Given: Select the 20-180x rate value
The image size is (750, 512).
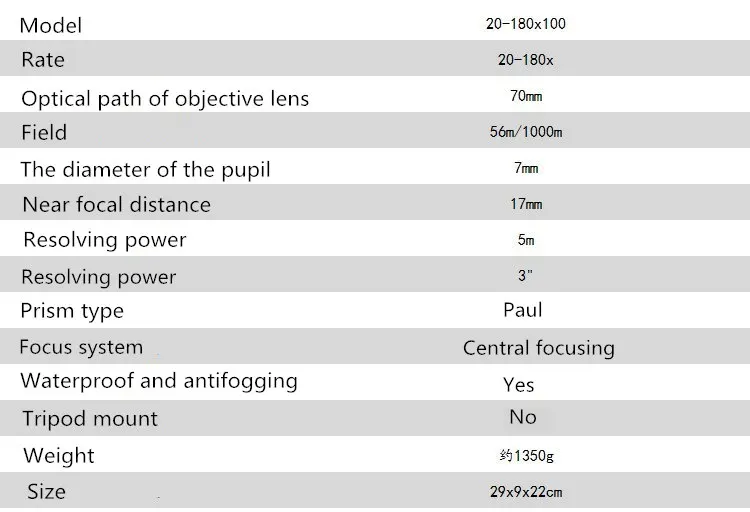Looking at the screenshot, I should [x=526, y=60].
